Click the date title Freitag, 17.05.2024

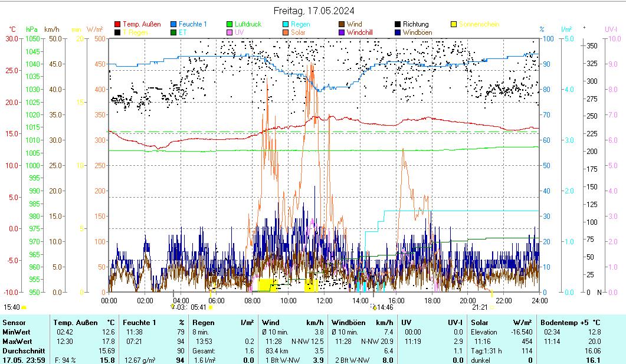tap(313, 11)
